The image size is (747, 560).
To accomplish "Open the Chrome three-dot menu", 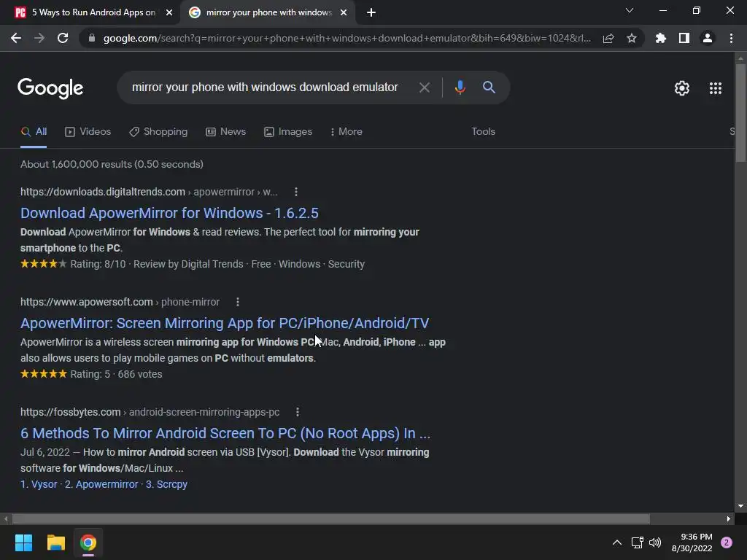I will (731, 38).
